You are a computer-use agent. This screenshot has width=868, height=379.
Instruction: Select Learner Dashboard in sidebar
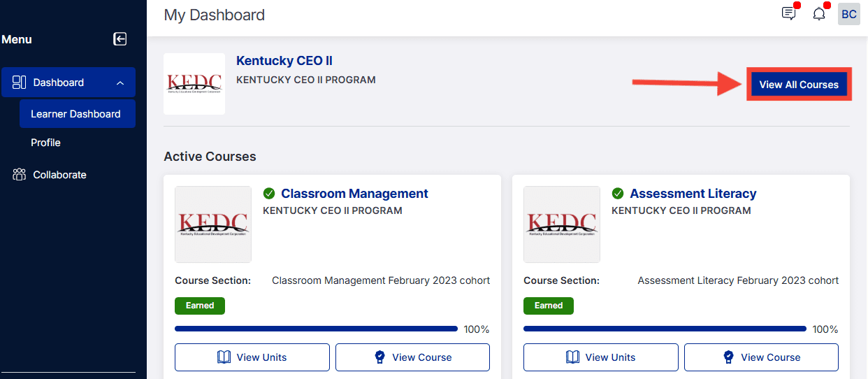[x=78, y=114]
